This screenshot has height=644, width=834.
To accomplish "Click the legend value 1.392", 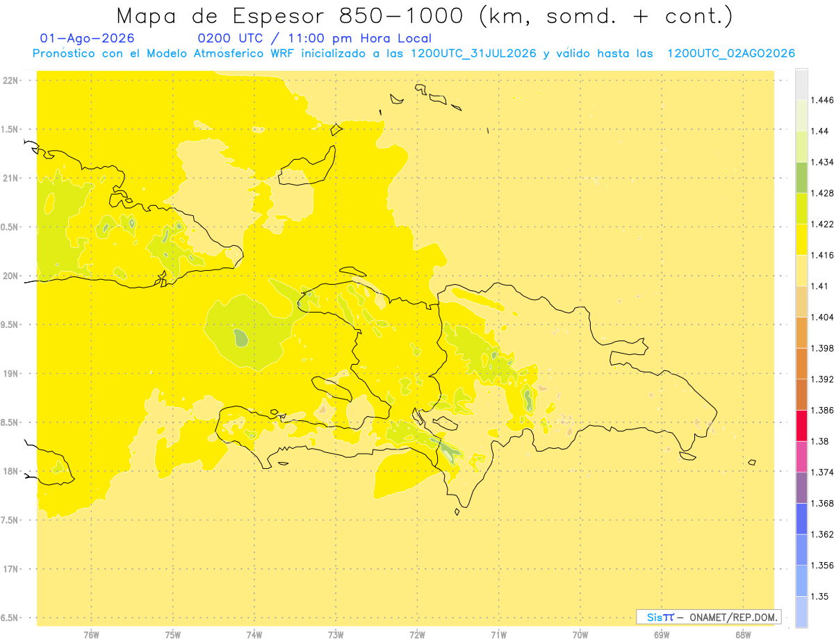I will click(824, 379).
